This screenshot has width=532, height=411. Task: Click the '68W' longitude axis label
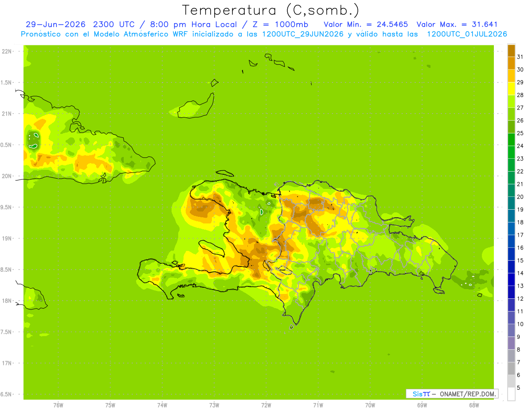pos(474,405)
